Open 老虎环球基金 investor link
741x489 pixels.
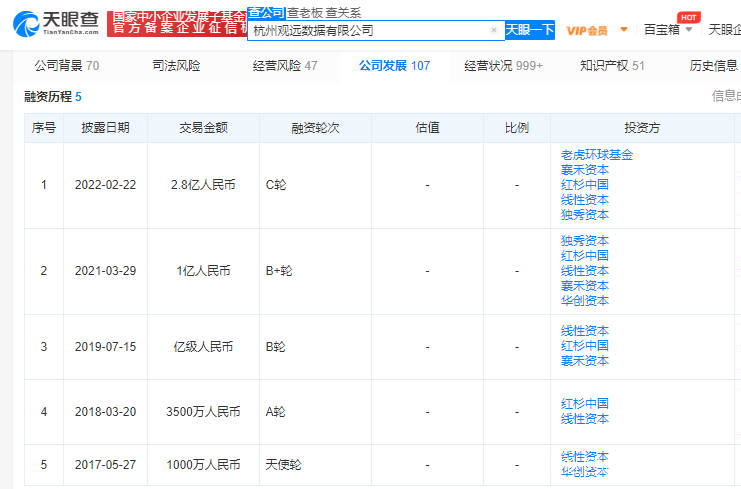click(x=597, y=155)
